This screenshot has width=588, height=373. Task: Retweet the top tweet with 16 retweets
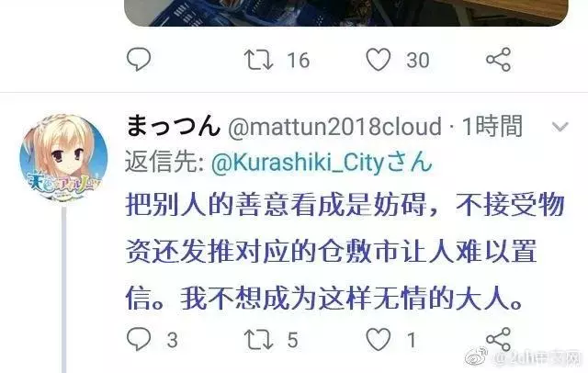click(258, 60)
